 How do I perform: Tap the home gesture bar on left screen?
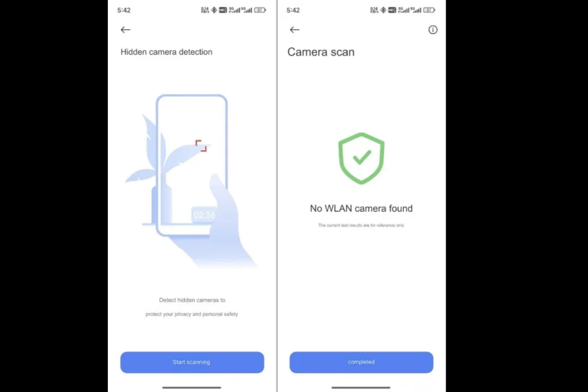coord(192,388)
